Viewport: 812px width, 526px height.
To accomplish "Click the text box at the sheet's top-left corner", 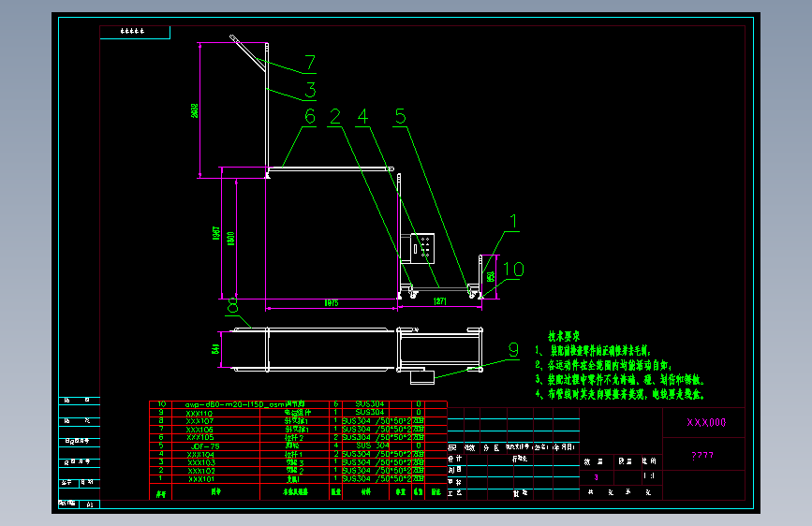I will [135, 32].
